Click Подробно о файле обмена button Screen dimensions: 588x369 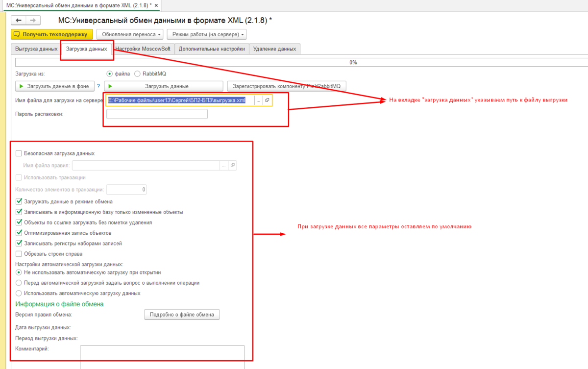[x=182, y=315]
